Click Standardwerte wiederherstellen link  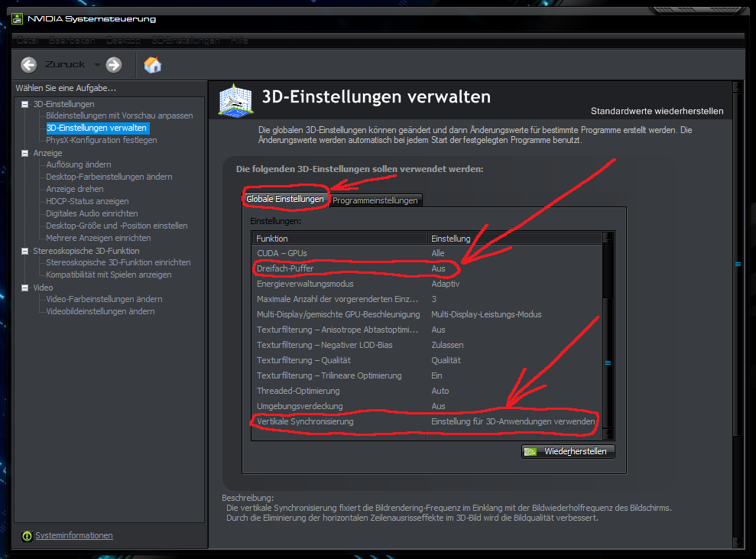[x=657, y=111]
